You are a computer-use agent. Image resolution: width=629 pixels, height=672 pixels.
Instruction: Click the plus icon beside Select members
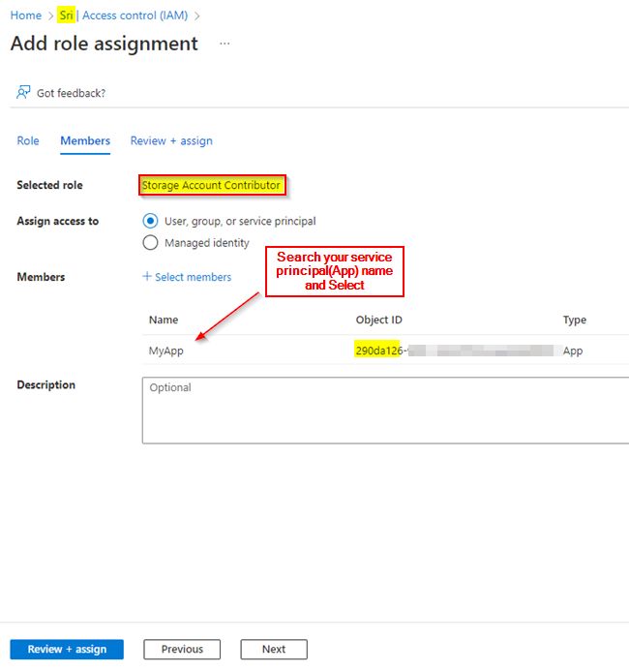[x=147, y=276]
